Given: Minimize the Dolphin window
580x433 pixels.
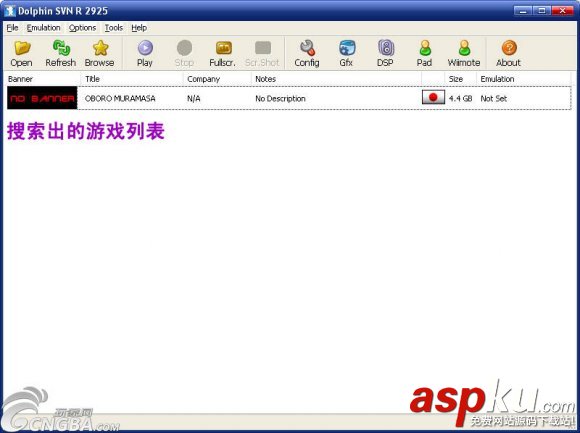Looking at the screenshot, I should [x=523, y=11].
